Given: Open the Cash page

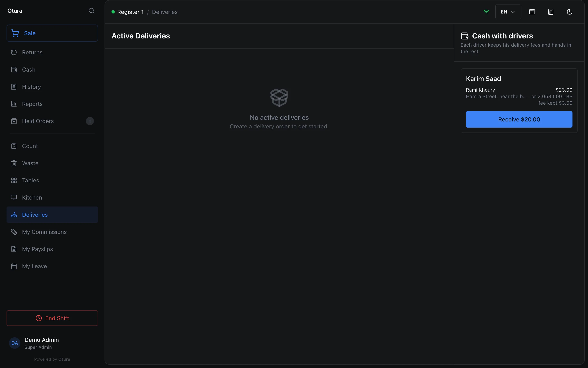Looking at the screenshot, I should click(x=52, y=70).
